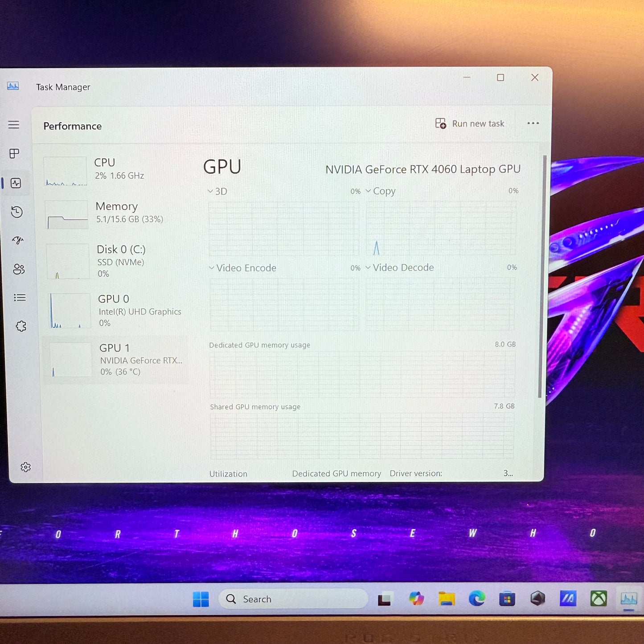Click the taskbar Search box

pyautogui.click(x=293, y=599)
